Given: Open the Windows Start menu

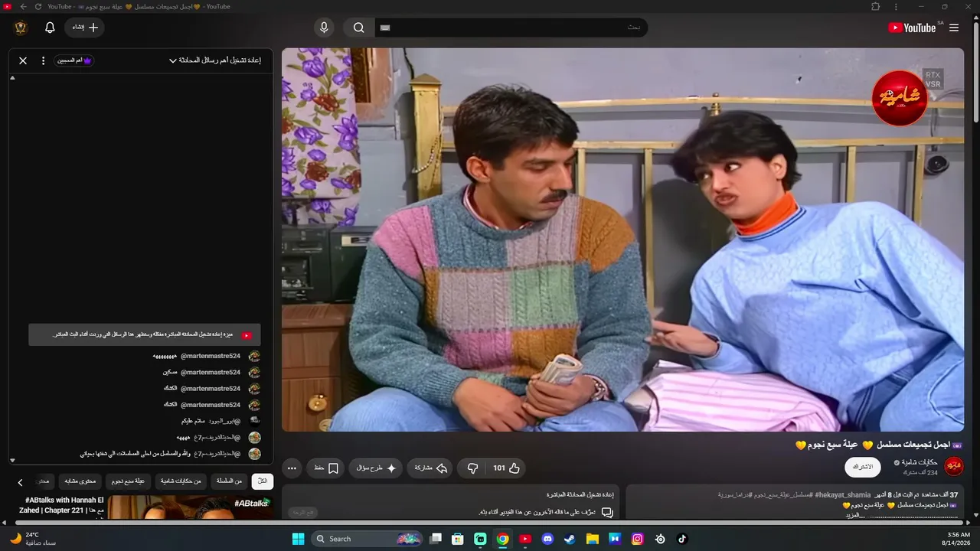Looking at the screenshot, I should click(298, 539).
